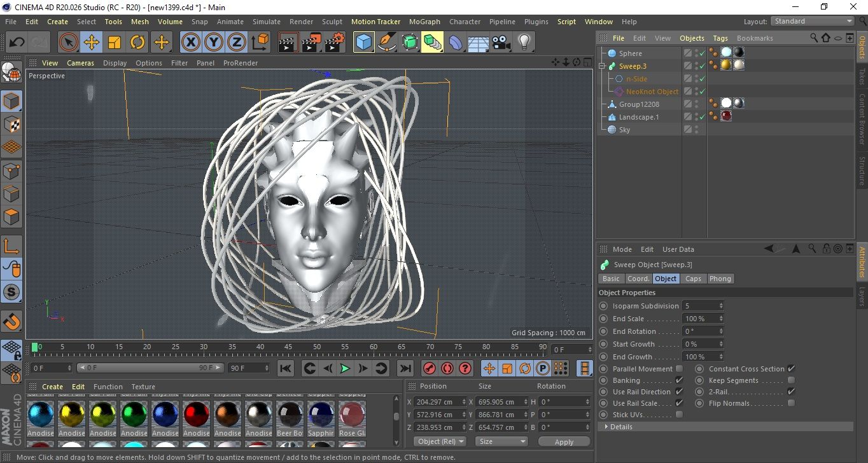Add a Floor environment object

(478, 43)
